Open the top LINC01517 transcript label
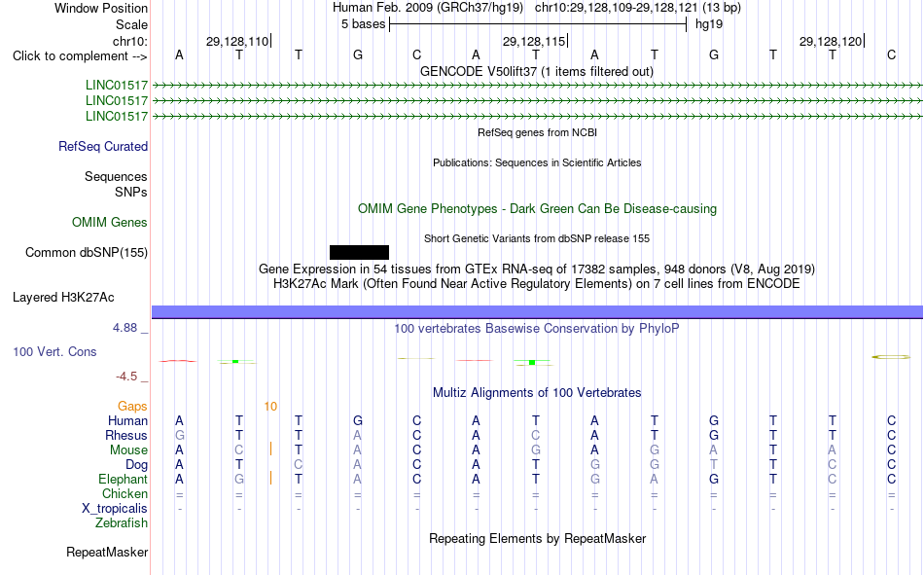This screenshot has height=575, width=924. coord(117,86)
